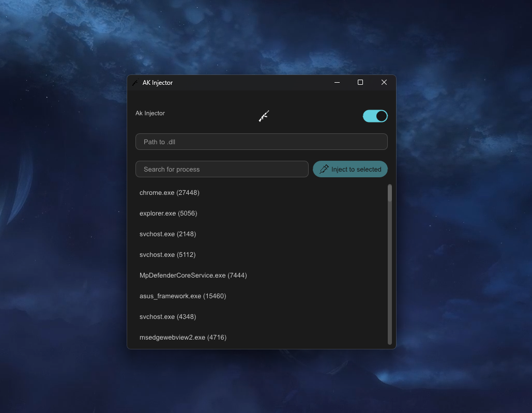Click MpDefenderCoreService.exe in the list

click(x=193, y=275)
